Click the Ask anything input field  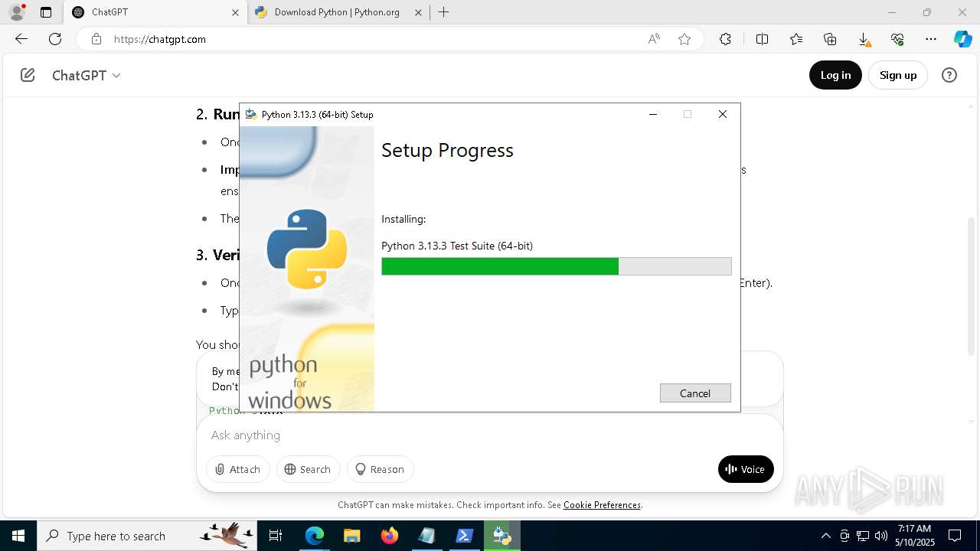pos(490,435)
